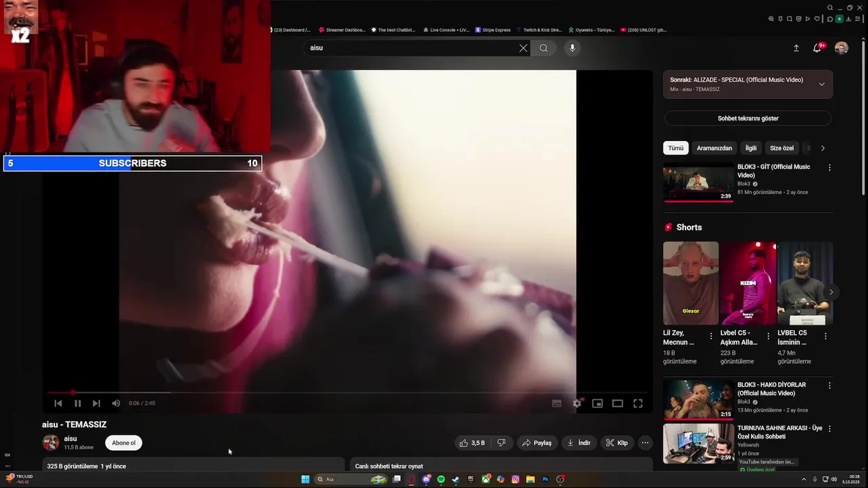Screen dimensions: 868x488
Task: Open the account avatar menu
Action: click(842, 48)
